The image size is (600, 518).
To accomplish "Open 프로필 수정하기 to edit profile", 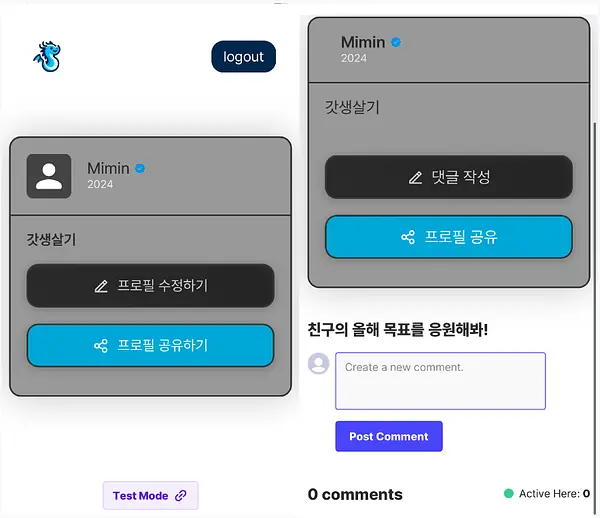I will [x=150, y=286].
